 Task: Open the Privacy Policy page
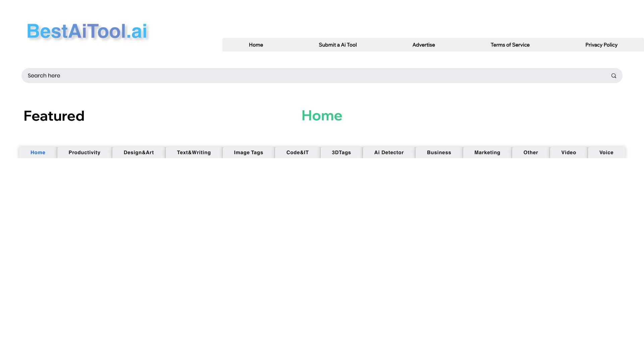click(x=601, y=45)
